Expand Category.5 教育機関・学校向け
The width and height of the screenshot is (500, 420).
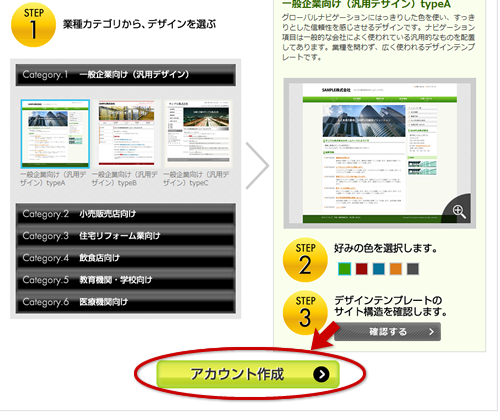coord(126,280)
